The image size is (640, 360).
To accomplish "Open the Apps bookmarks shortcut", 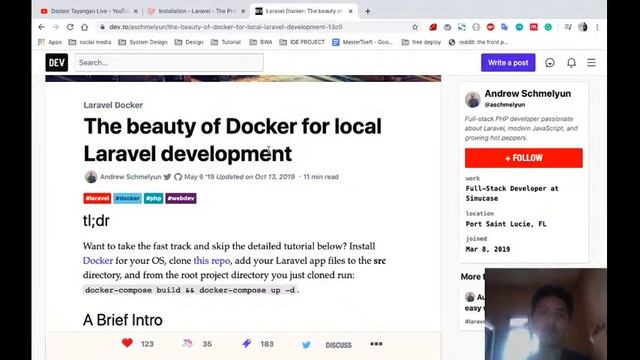I will tap(50, 42).
